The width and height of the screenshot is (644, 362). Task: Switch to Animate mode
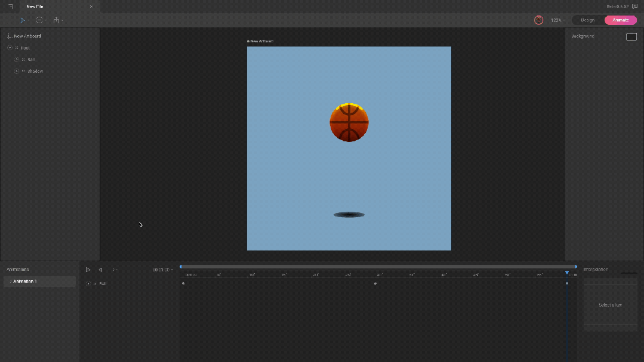(621, 20)
